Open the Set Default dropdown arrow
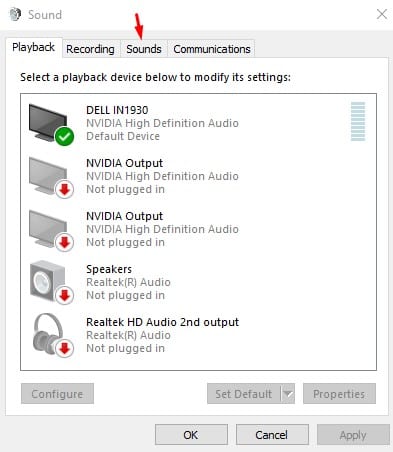The height and width of the screenshot is (452, 393). 288,394
